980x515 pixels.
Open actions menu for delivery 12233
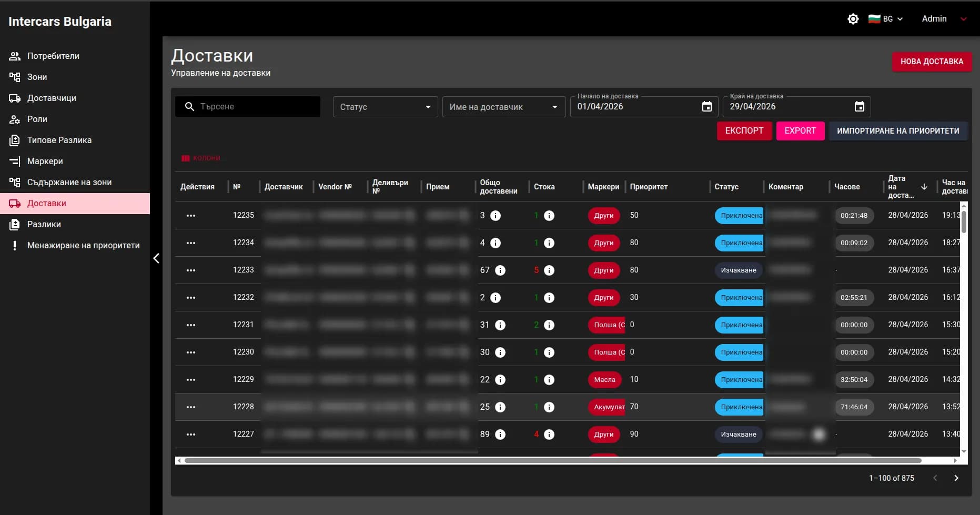(x=191, y=270)
